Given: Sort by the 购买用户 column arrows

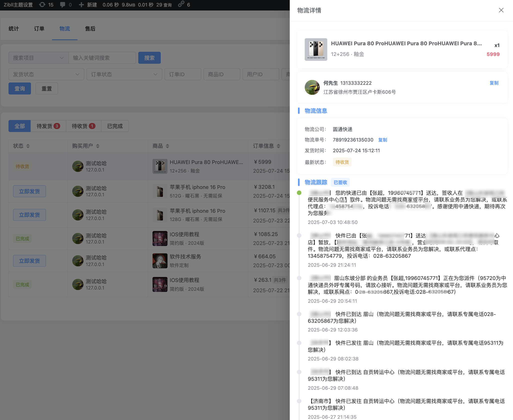Looking at the screenshot, I should pyautogui.click(x=98, y=146).
